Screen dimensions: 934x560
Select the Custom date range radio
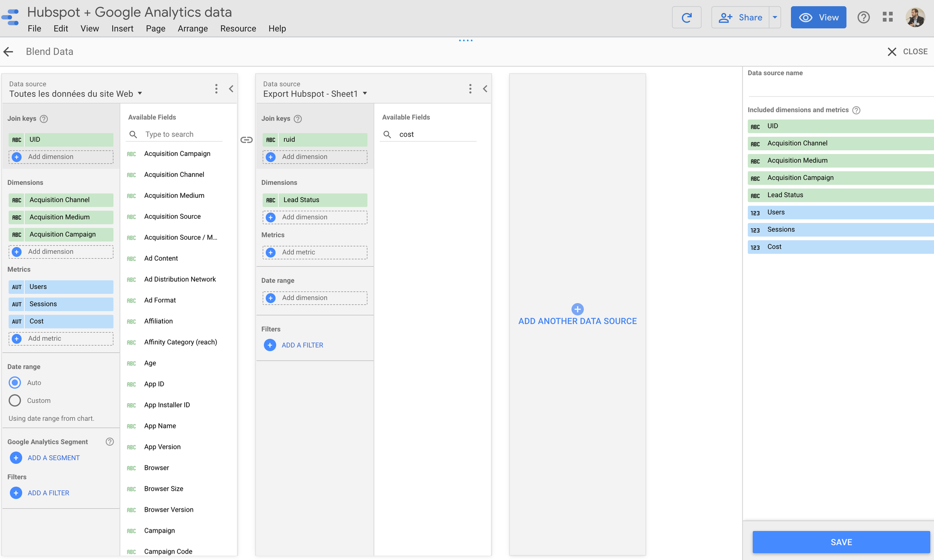point(15,400)
